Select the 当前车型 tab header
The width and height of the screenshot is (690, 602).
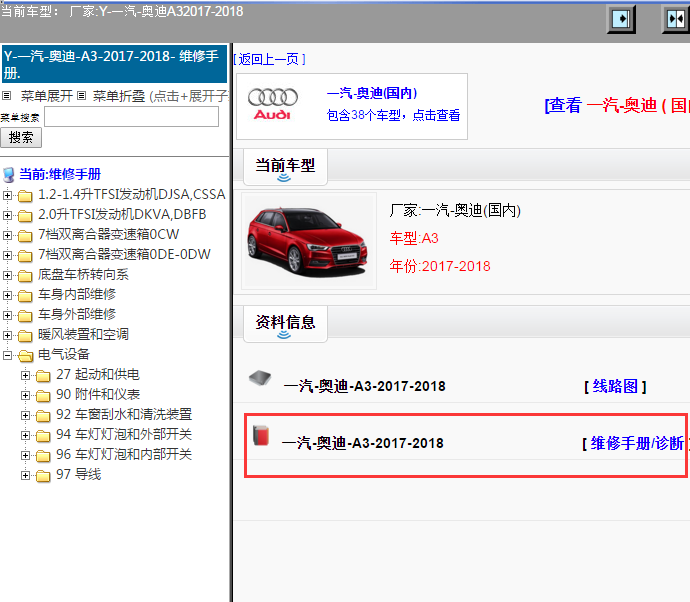pyautogui.click(x=285, y=167)
